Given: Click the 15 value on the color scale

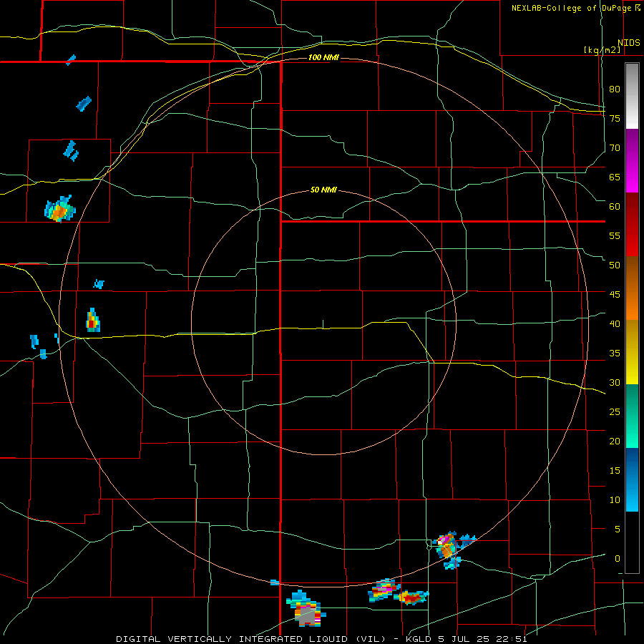Looking at the screenshot, I should coord(615,471).
